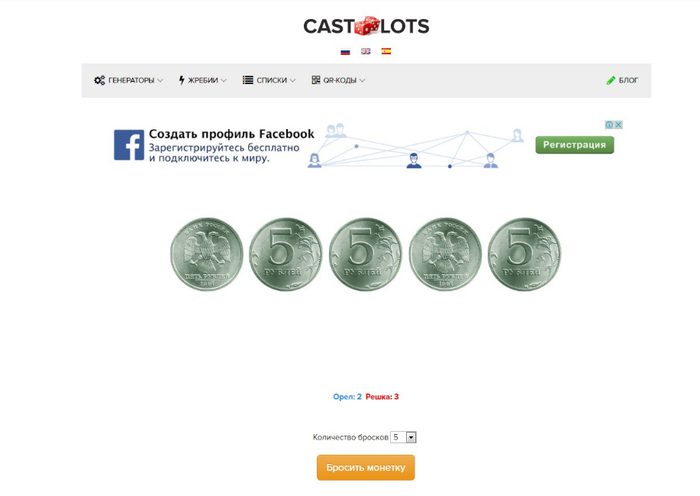
Task: Click the fourth coin with eagle
Action: point(445,255)
